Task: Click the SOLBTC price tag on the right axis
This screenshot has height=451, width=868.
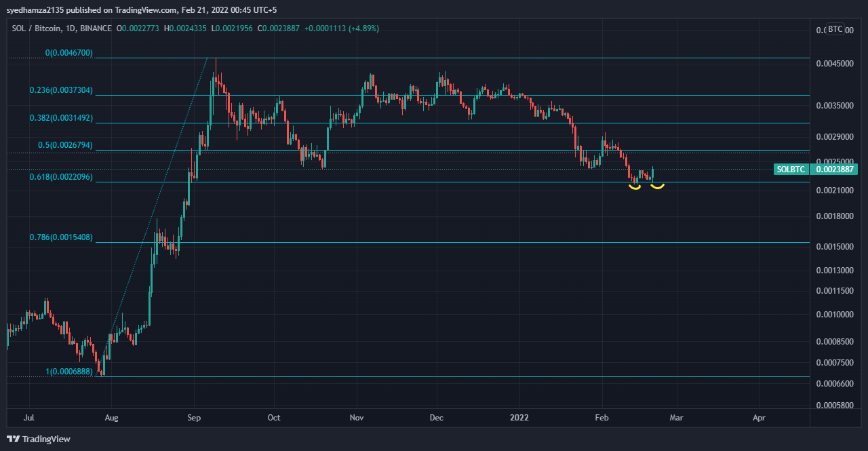Action: tap(792, 170)
